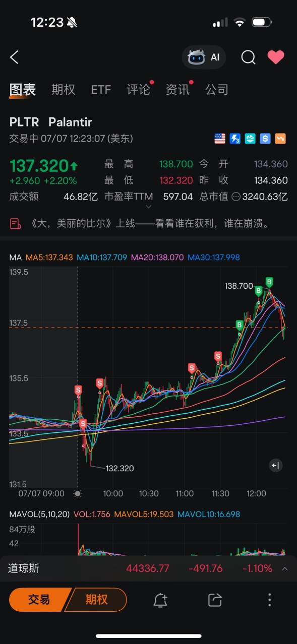Tap the green B marker at 138.700 high

tap(270, 282)
